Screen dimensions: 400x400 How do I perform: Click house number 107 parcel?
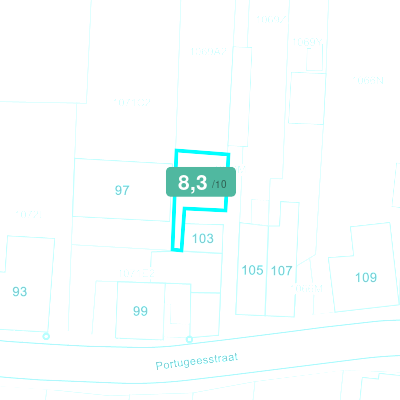(x=282, y=271)
